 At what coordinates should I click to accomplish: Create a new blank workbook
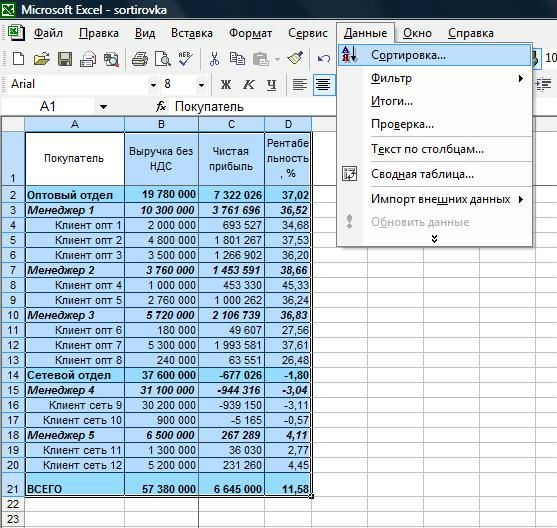tap(18, 59)
